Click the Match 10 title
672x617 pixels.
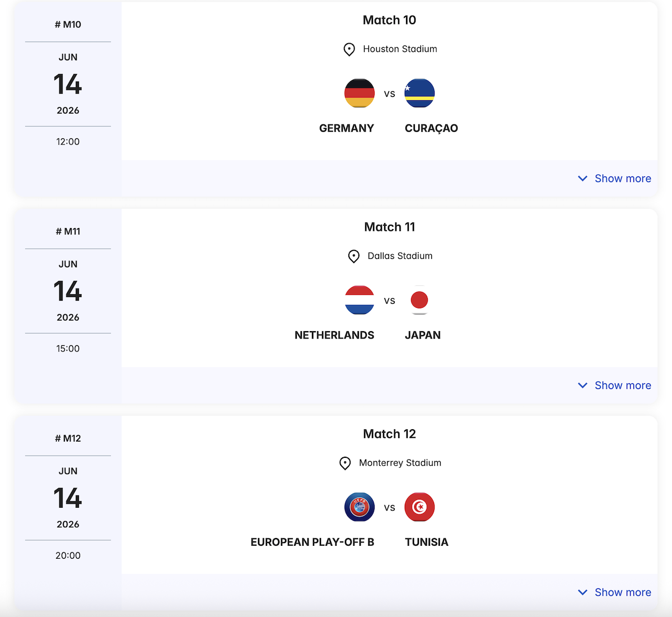pyautogui.click(x=389, y=20)
